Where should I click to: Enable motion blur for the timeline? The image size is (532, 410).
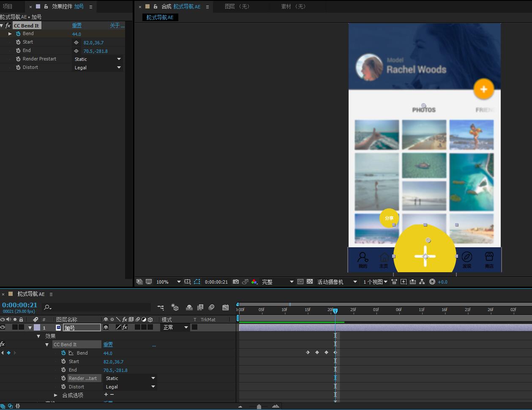(212, 308)
